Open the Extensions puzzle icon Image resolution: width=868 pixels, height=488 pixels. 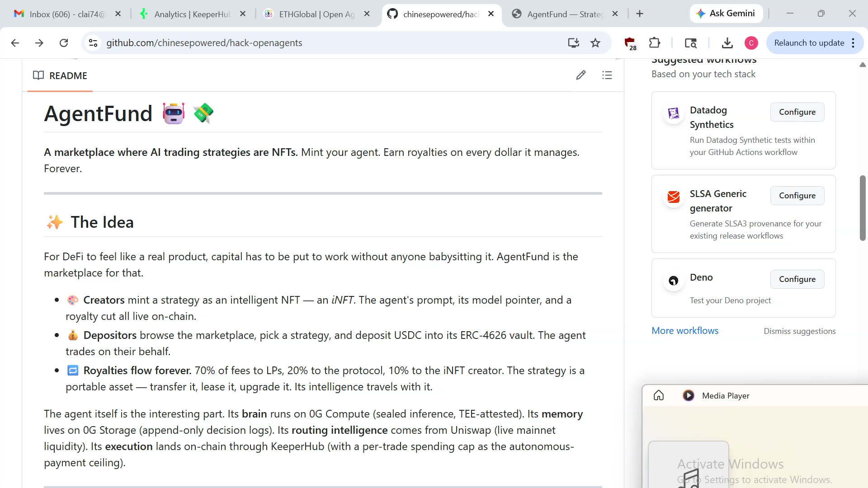click(655, 43)
